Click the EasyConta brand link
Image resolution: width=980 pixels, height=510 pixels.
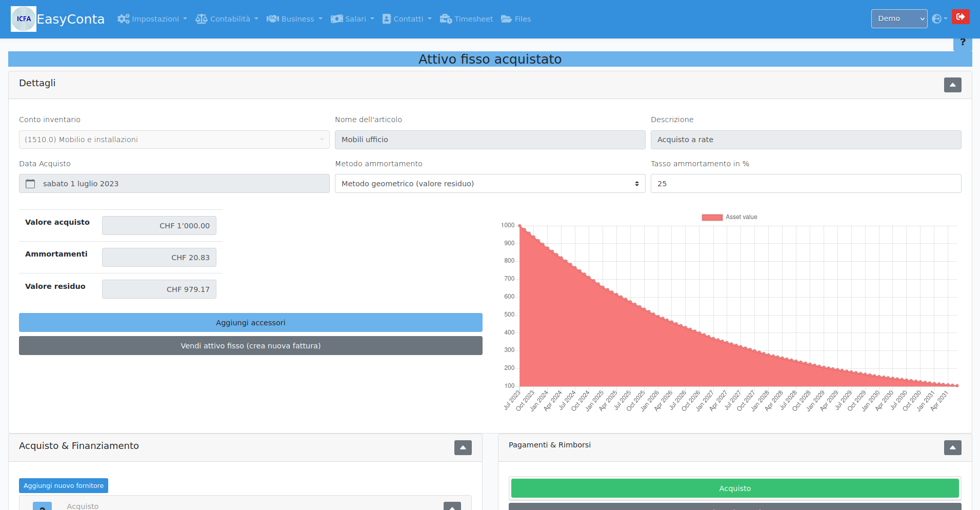click(x=71, y=19)
